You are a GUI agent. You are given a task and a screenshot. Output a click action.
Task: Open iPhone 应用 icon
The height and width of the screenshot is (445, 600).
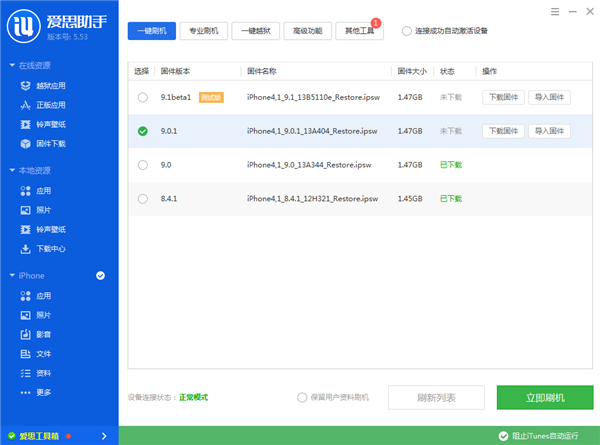pyautogui.click(x=25, y=296)
